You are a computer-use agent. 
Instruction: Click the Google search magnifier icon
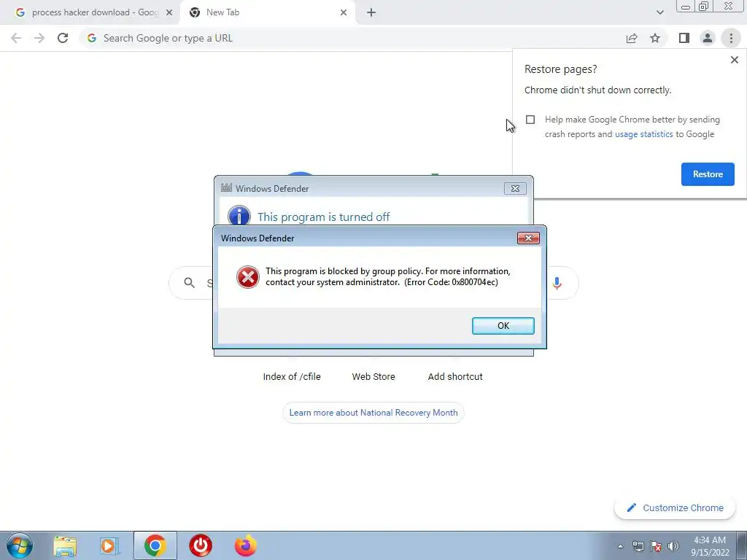[x=189, y=283]
